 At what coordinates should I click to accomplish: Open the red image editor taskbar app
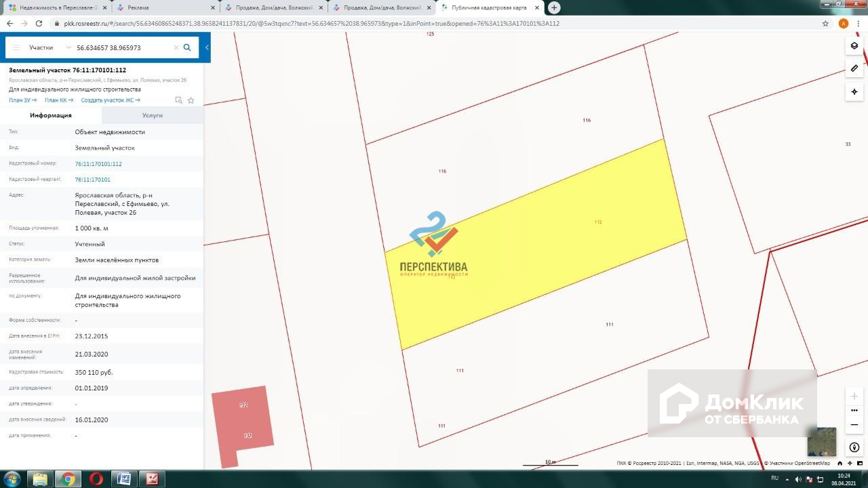click(153, 479)
